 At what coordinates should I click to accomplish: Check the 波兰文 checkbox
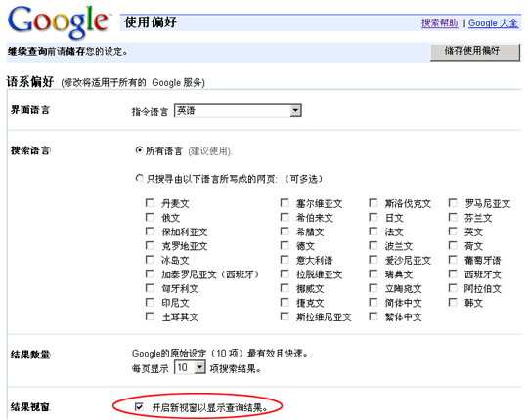pyautogui.click(x=374, y=245)
